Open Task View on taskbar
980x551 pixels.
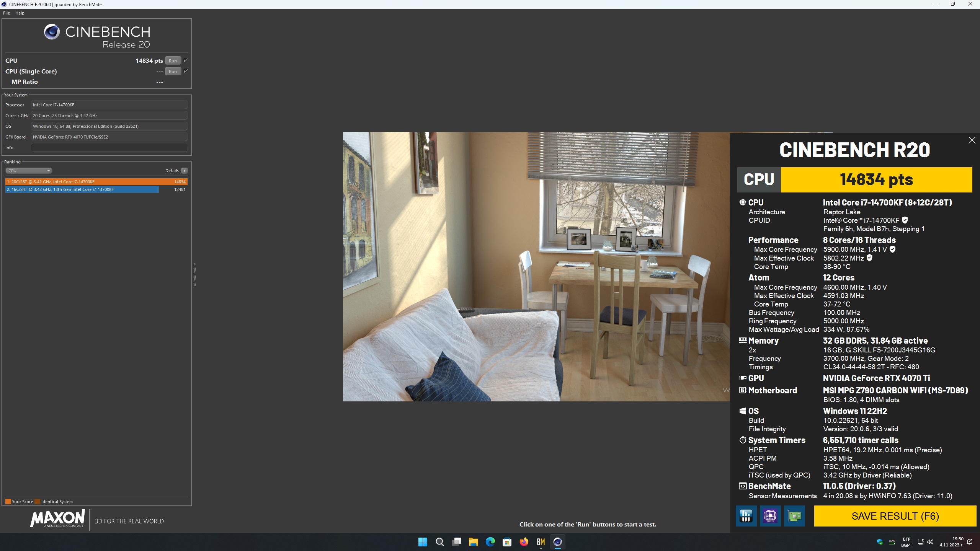point(456,542)
